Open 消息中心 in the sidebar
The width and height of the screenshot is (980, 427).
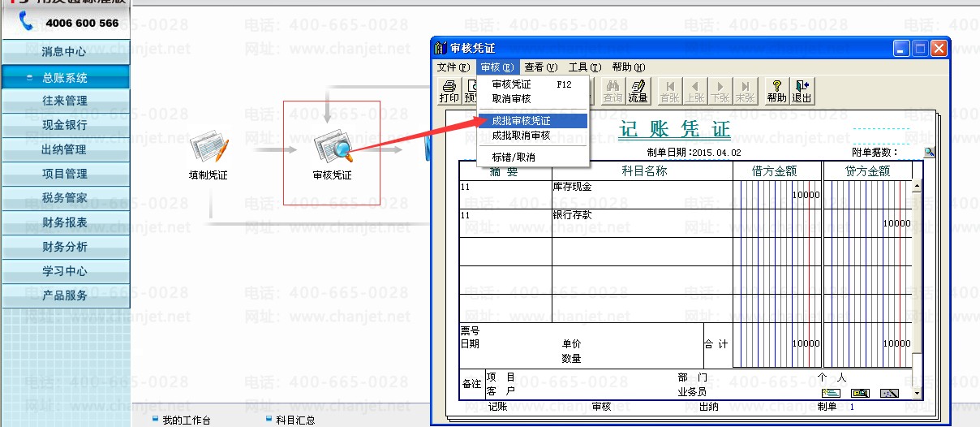click(65, 52)
